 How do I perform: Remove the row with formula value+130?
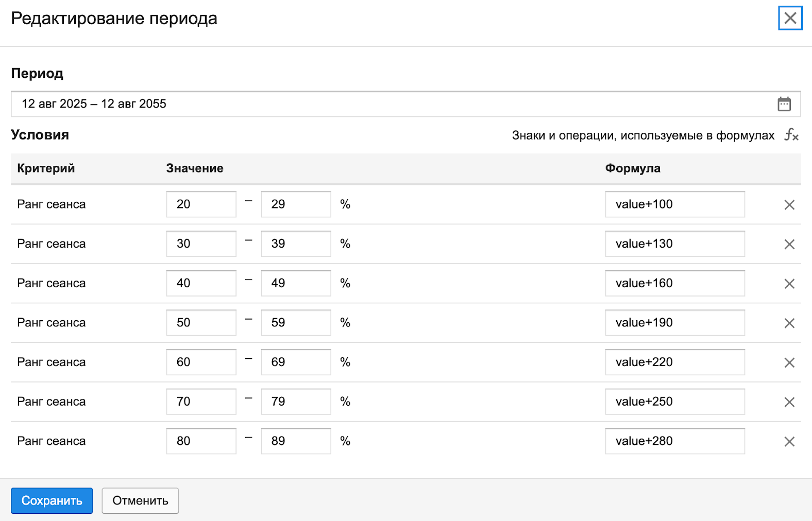pos(789,245)
